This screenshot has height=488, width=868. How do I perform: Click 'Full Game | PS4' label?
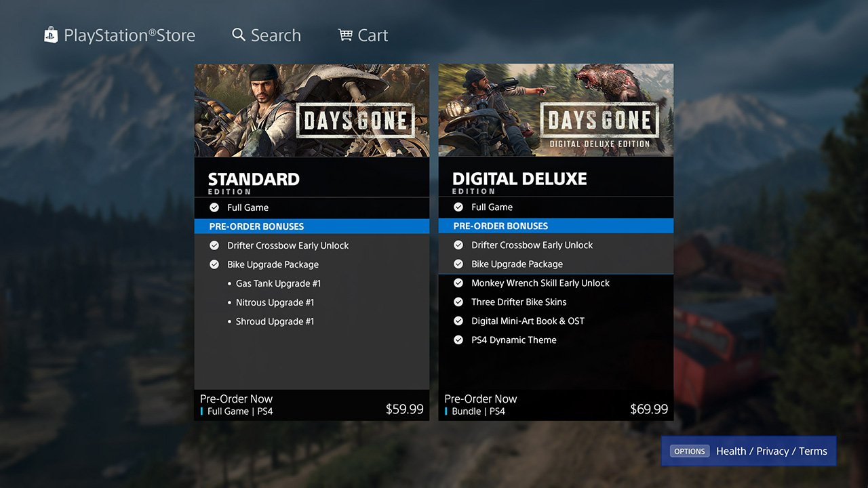(240, 411)
